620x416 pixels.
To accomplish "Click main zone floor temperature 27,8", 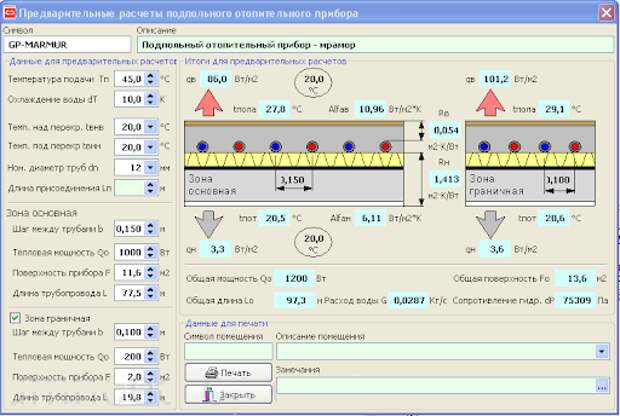I will (275, 109).
